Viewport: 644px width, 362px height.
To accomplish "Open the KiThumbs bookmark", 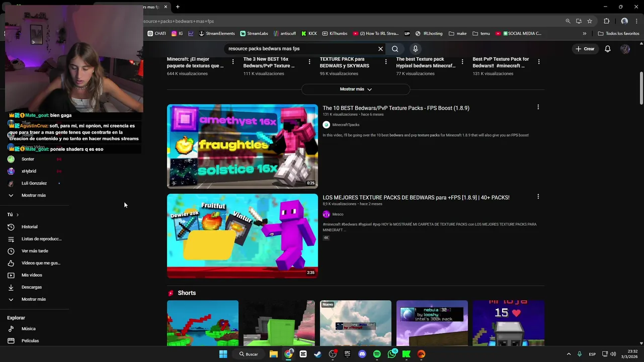I will click(x=335, y=34).
